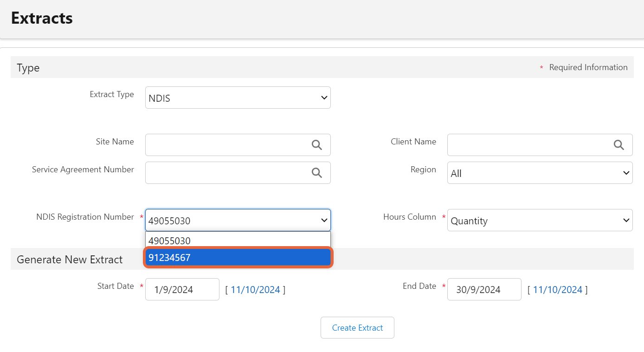Click the End Date field showing 30/9/2024
644x352 pixels.
pos(484,290)
